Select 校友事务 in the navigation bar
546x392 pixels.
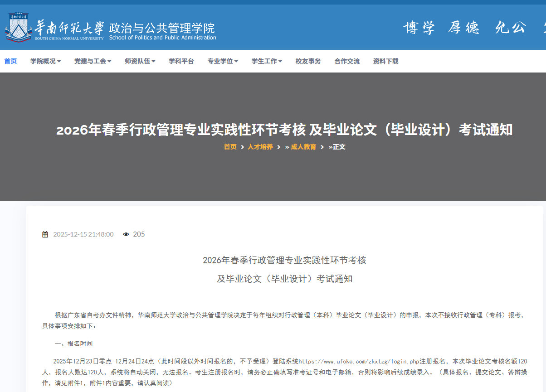pyautogui.click(x=308, y=61)
